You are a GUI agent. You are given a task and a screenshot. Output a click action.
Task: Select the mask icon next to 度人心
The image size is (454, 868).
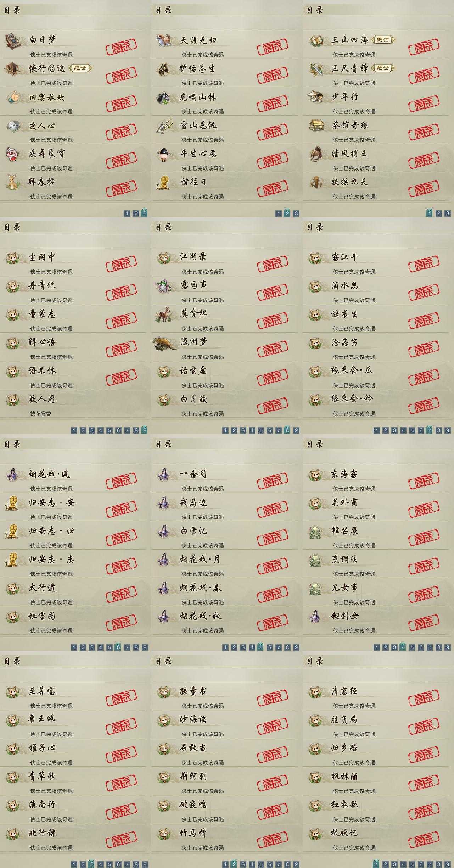coord(13,126)
